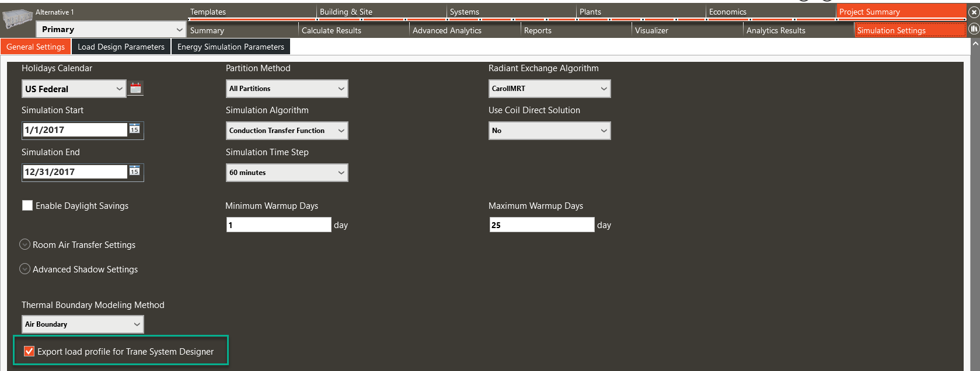The width and height of the screenshot is (980, 371).
Task: Enable Daylight Savings checkbox
Action: pos(27,205)
